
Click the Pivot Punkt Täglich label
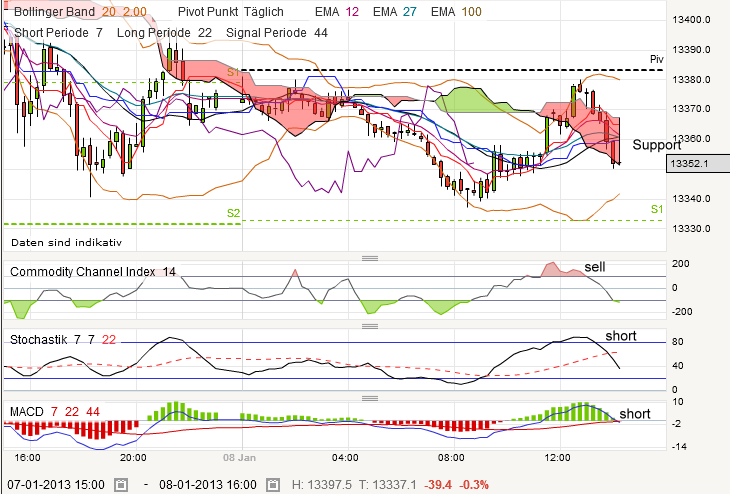[x=230, y=12]
